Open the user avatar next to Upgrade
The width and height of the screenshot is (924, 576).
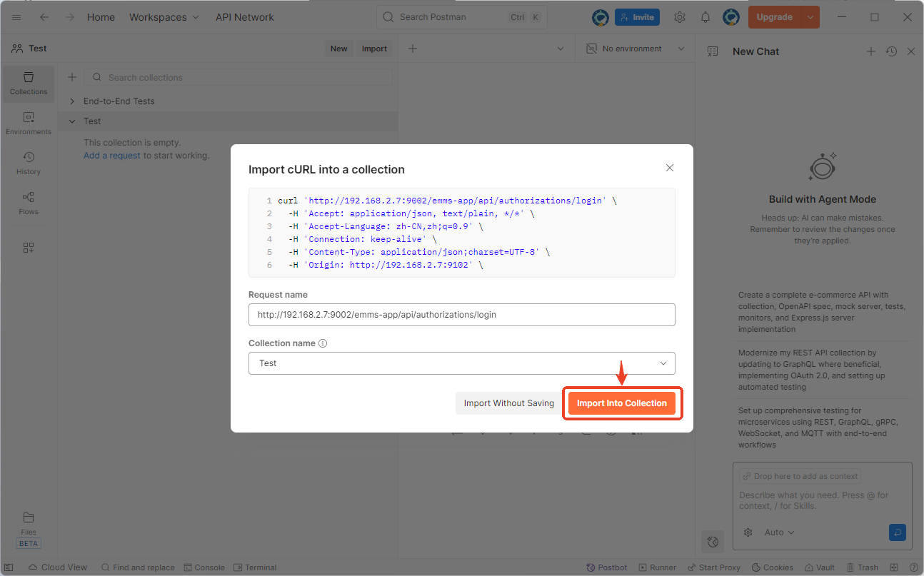coord(731,17)
